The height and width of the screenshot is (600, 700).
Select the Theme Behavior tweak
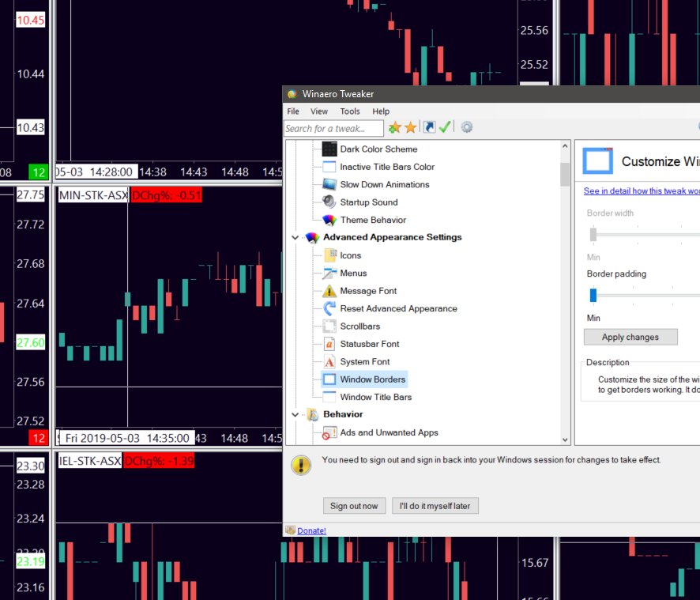click(x=373, y=220)
